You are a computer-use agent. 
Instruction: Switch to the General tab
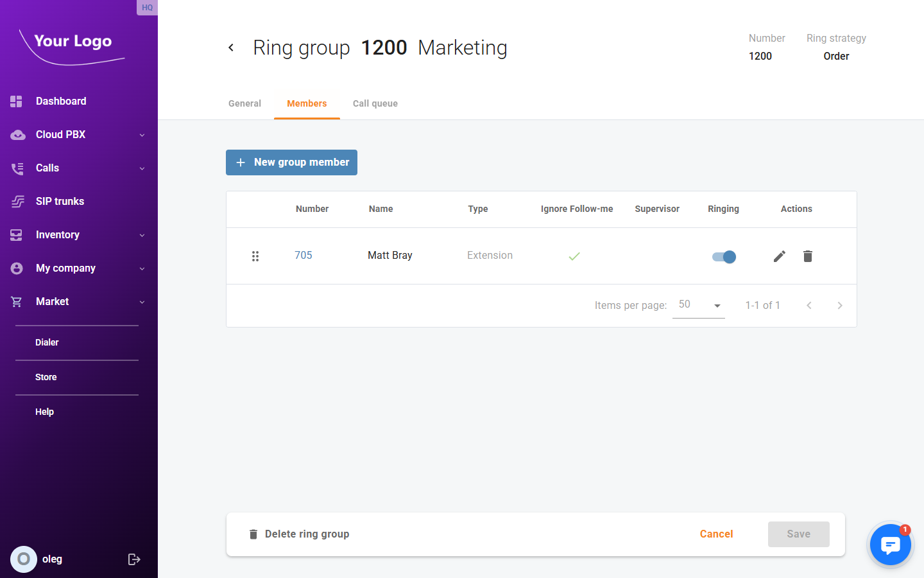(x=244, y=103)
